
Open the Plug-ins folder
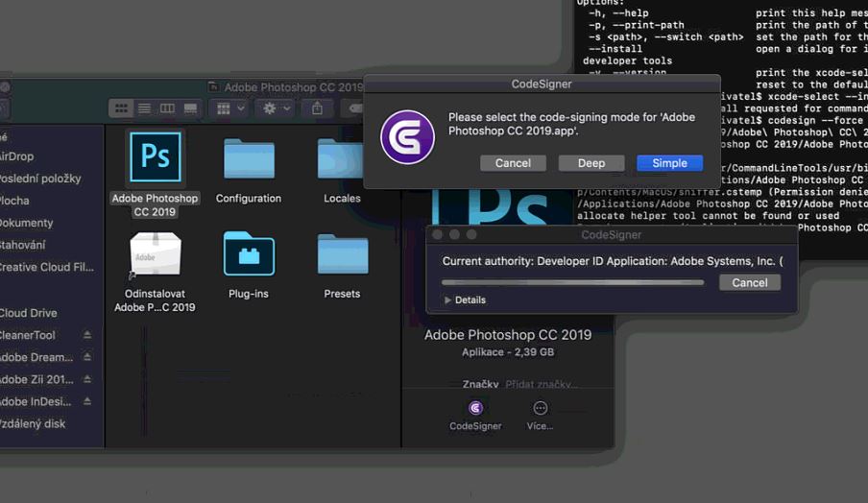click(x=249, y=254)
